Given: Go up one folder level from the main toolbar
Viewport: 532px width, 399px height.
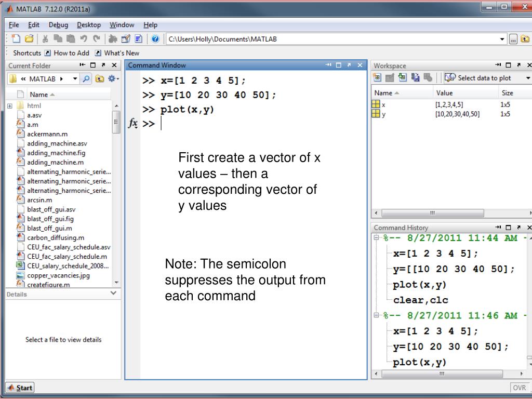Looking at the screenshot, I should coord(525,39).
